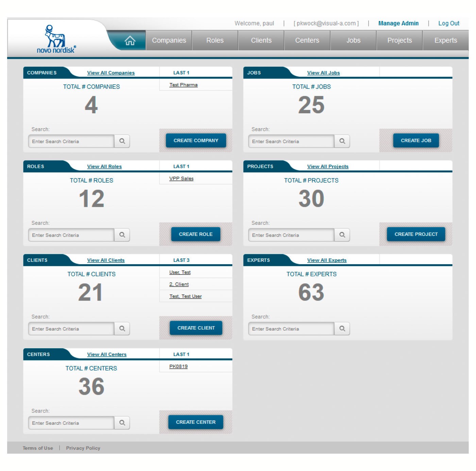Select the Home icon in the navigation bar
Image resolution: width=476 pixels, height=471 pixels.
click(x=130, y=40)
